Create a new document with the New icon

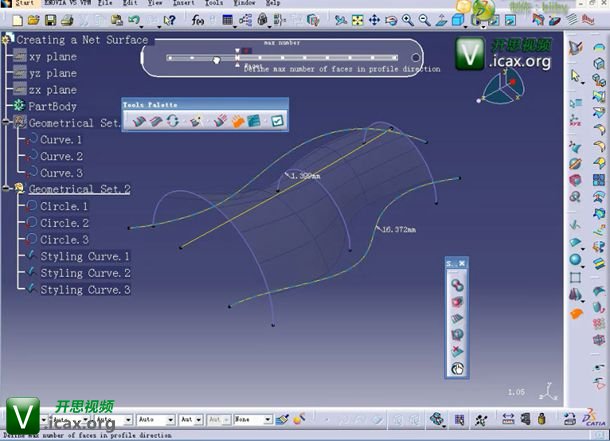click(x=18, y=20)
